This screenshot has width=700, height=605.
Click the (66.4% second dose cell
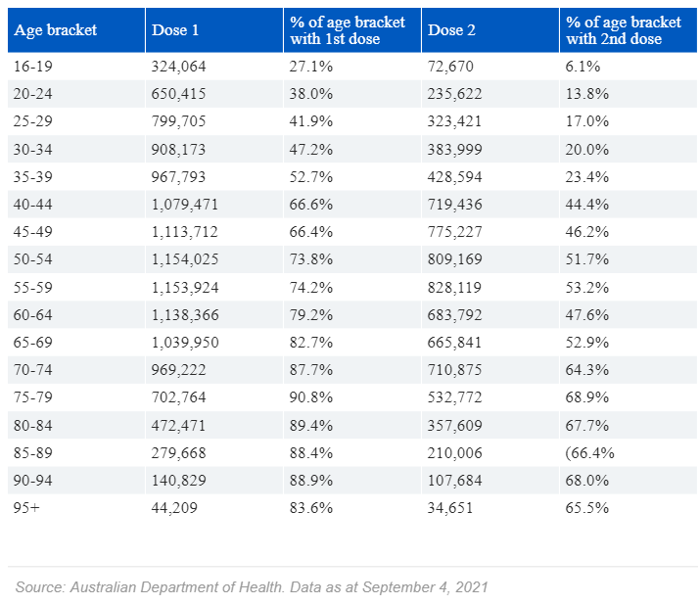589,453
